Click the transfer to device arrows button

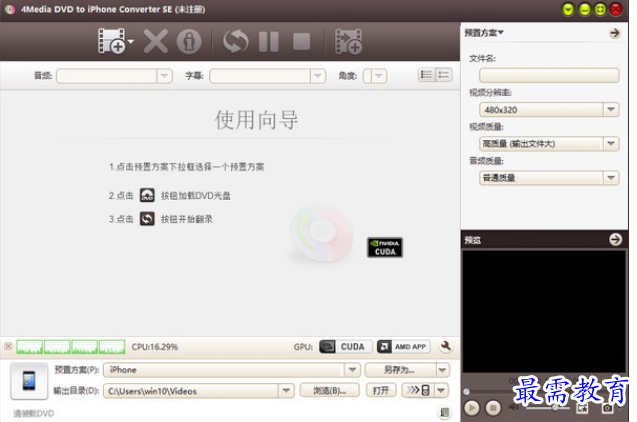pos(418,391)
